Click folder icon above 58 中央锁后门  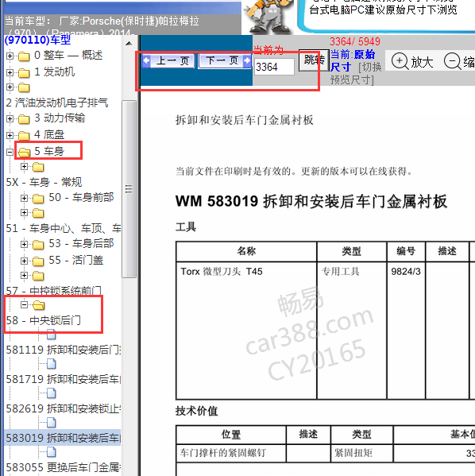coord(39,305)
